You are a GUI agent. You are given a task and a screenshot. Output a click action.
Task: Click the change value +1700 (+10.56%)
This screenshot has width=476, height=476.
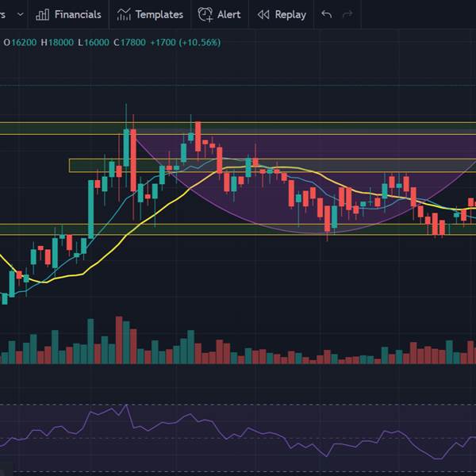click(x=186, y=43)
